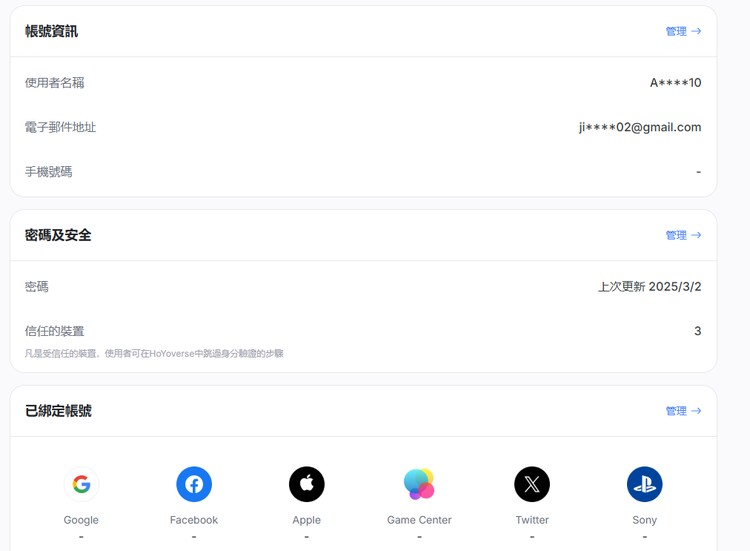Open 管理 link for 已綁定帳號
The height and width of the screenshot is (551, 750).
coord(683,411)
